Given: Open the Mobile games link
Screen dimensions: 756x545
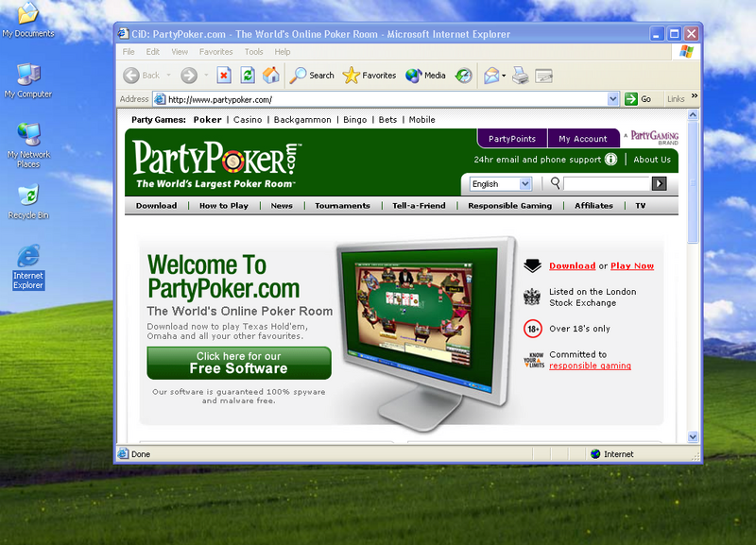Looking at the screenshot, I should (x=421, y=120).
